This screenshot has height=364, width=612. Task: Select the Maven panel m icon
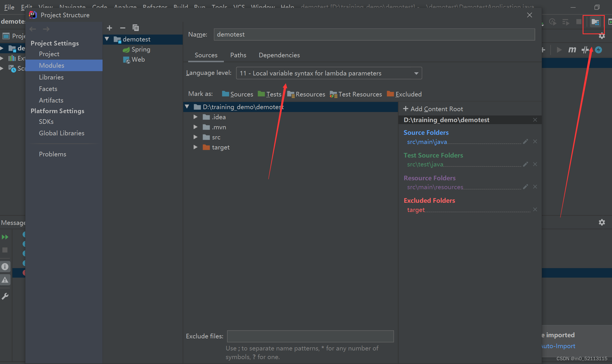572,50
